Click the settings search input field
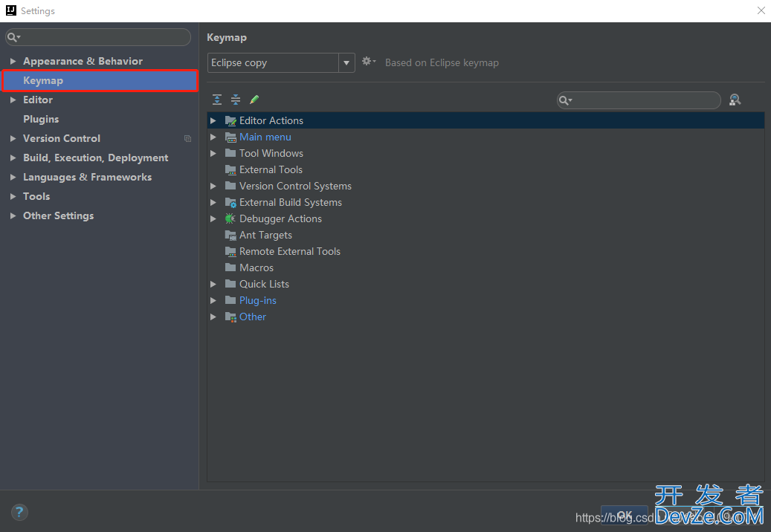 (x=98, y=37)
